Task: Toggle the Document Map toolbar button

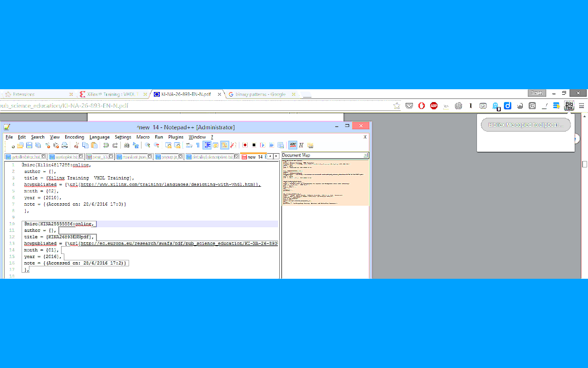Action: click(x=224, y=145)
